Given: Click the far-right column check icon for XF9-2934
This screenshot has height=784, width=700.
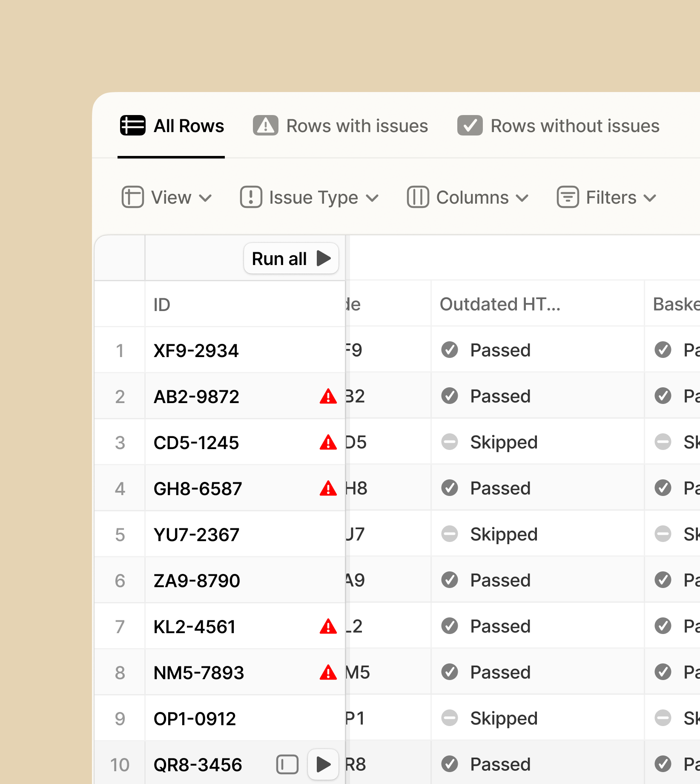Looking at the screenshot, I should (x=663, y=350).
